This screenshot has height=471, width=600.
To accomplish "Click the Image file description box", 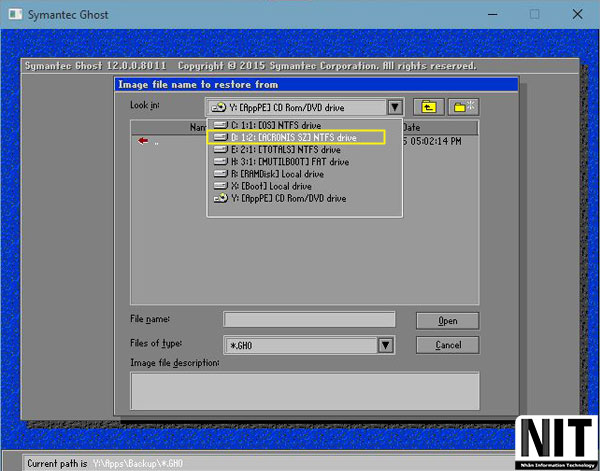I will (x=305, y=391).
